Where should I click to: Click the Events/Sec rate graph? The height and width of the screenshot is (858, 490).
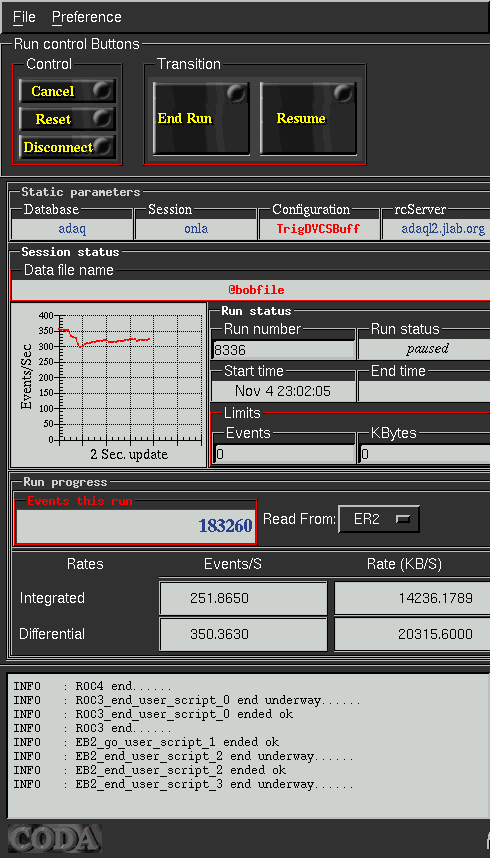click(108, 385)
